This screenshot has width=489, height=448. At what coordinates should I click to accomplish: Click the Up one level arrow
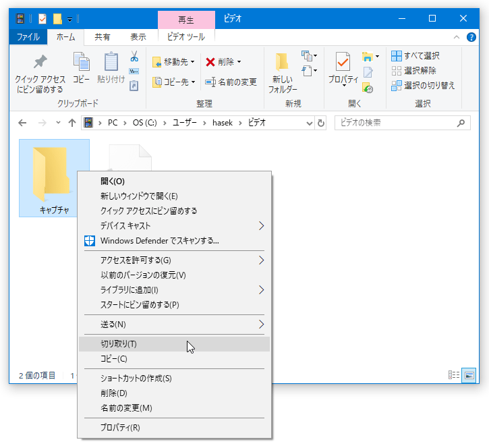point(72,123)
